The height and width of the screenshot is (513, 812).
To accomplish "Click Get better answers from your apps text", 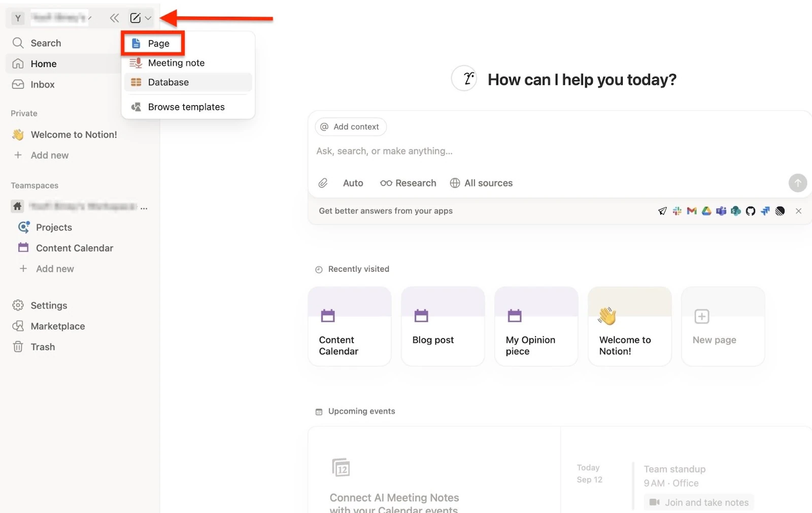I will click(386, 211).
